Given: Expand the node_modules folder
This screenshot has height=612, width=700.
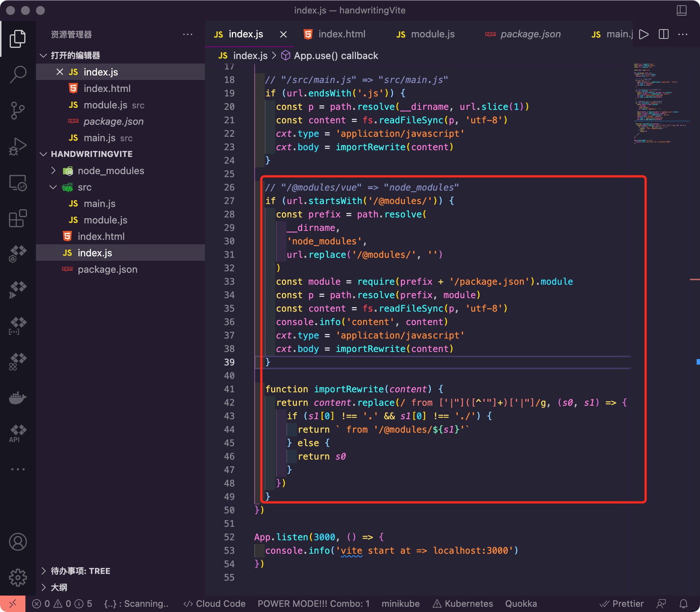Looking at the screenshot, I should tap(120, 171).
